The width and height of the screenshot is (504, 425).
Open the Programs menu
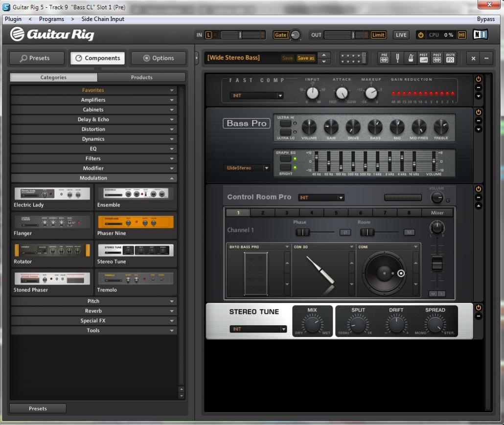(51, 19)
